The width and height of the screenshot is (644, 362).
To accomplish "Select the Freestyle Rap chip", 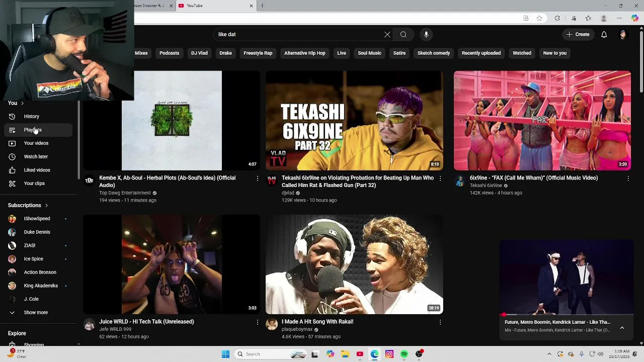I will 258,53.
